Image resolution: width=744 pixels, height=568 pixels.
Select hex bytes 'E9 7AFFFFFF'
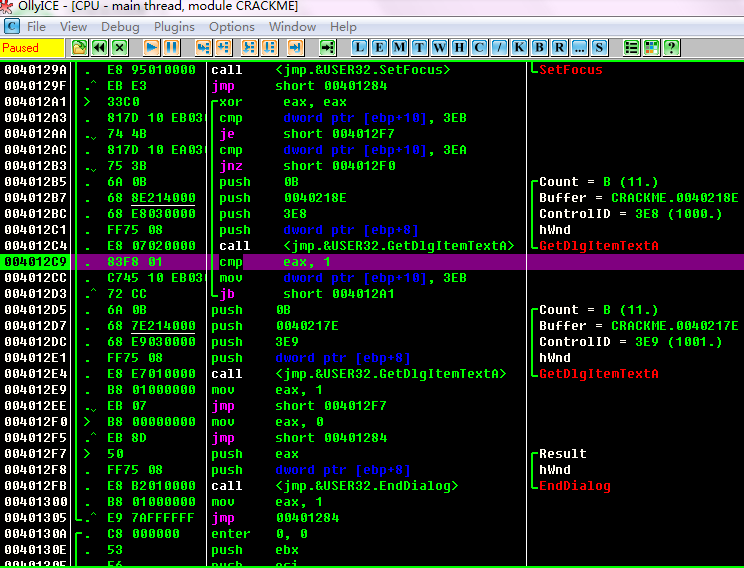[151, 517]
